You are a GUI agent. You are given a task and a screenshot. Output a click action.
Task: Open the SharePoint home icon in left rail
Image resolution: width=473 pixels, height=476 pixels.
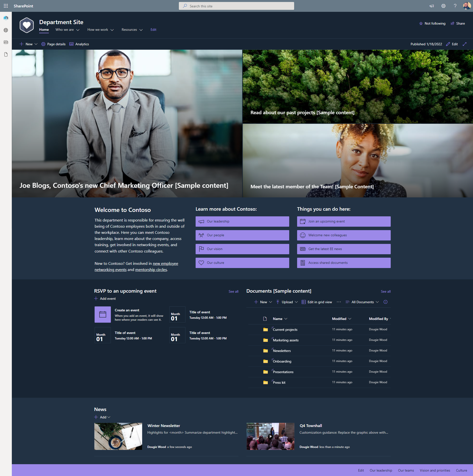[6, 18]
